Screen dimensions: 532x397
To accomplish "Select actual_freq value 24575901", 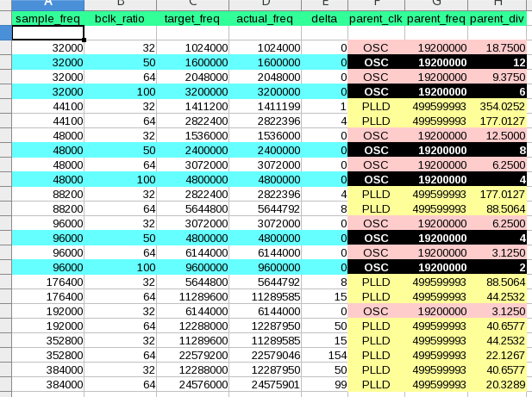I will click(x=265, y=384).
